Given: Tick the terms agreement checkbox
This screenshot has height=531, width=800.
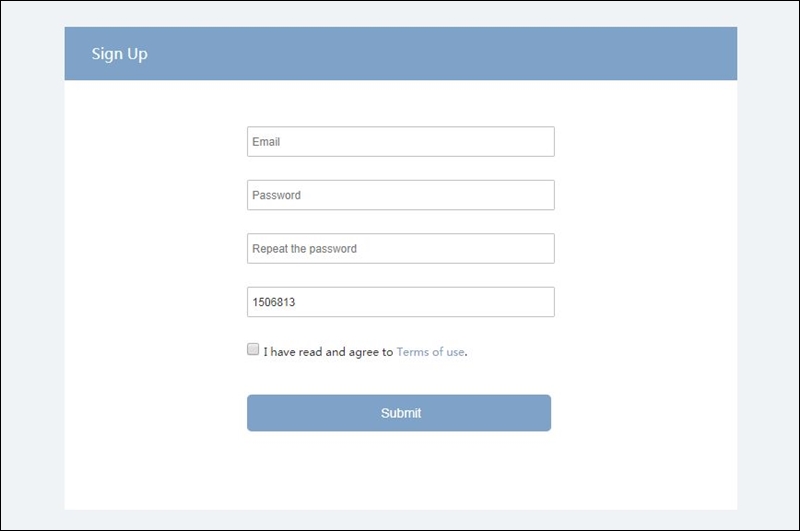Looking at the screenshot, I should coord(253,349).
